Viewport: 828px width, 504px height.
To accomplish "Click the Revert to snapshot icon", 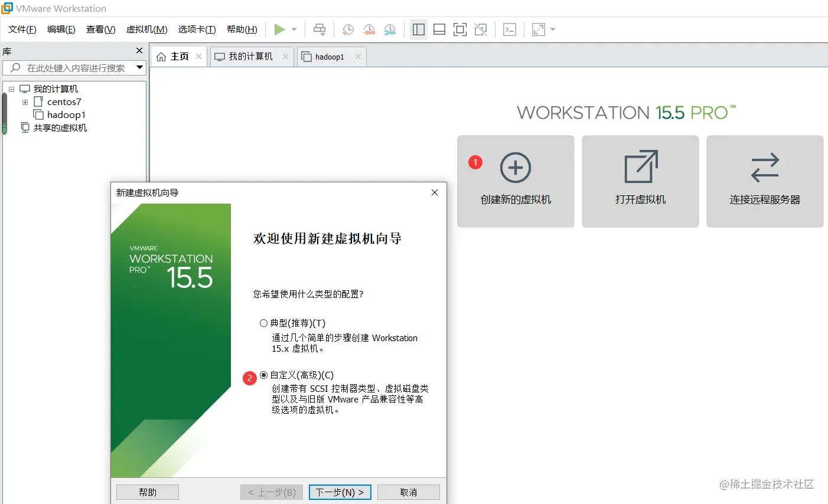I will (x=369, y=30).
